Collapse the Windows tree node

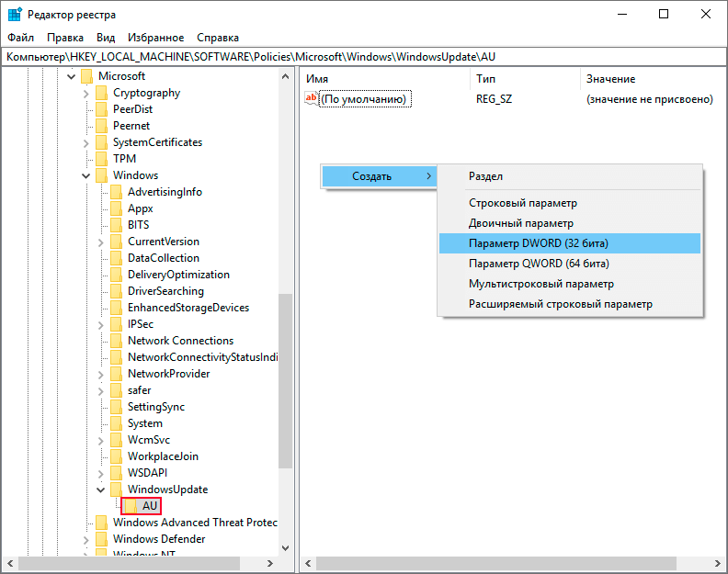(85, 175)
